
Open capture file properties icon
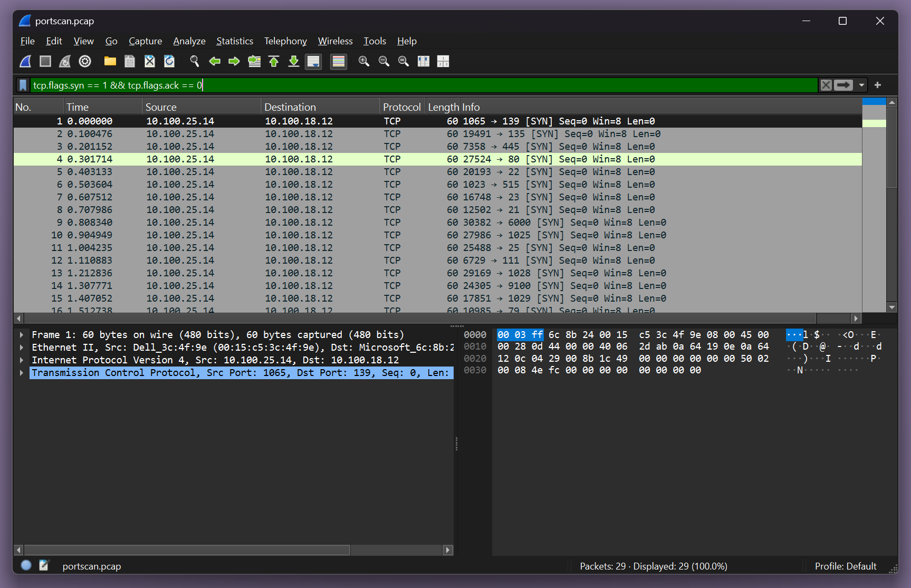click(44, 565)
